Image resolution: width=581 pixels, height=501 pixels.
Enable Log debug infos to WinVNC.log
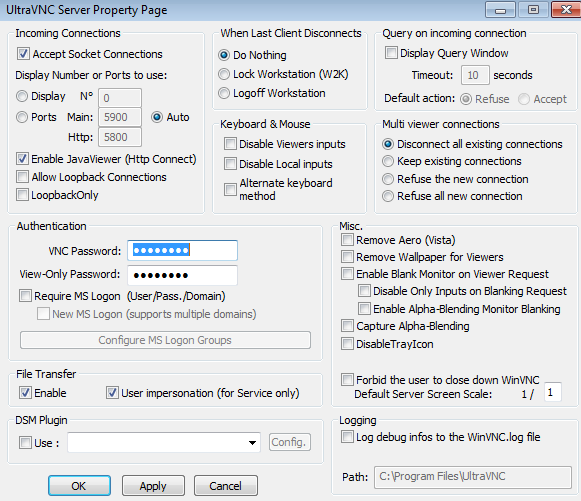click(x=347, y=437)
